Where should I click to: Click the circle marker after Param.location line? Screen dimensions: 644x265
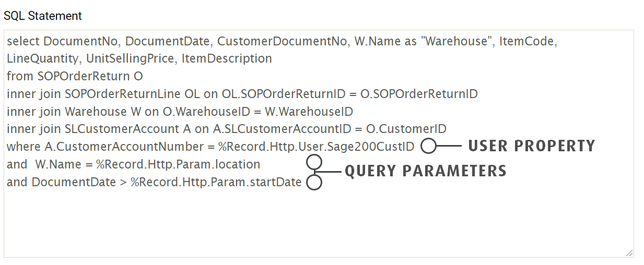pos(314,162)
